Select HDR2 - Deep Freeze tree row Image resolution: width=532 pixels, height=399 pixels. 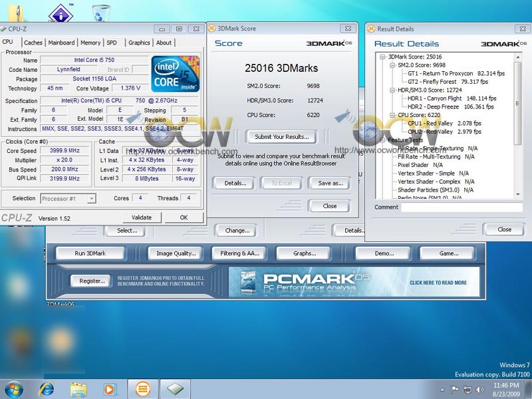coord(450,107)
